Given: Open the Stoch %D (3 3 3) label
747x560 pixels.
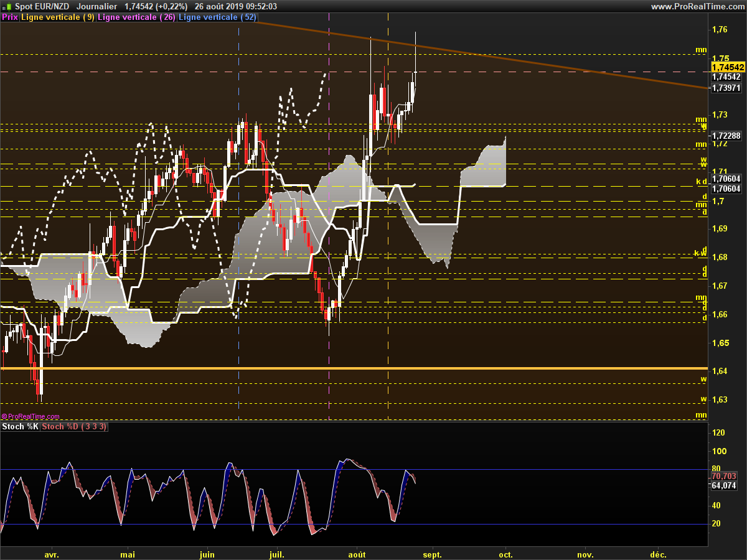Looking at the screenshot, I should point(74,426).
